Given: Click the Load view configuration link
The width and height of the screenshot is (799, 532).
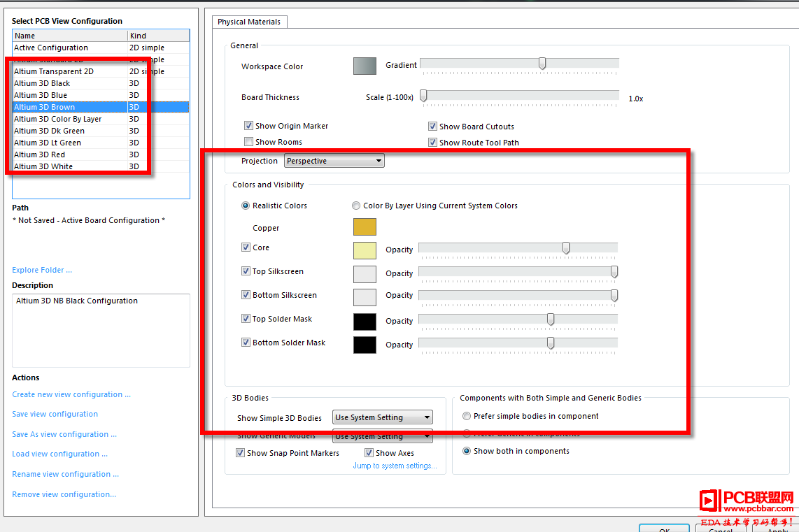Looking at the screenshot, I should [59, 454].
